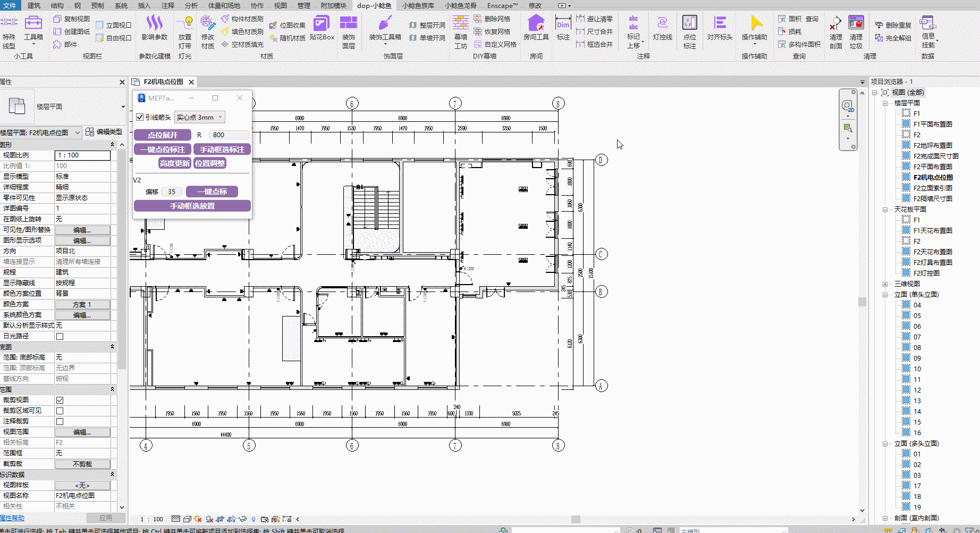Enable the 日光路径 checkbox

[x=60, y=336]
